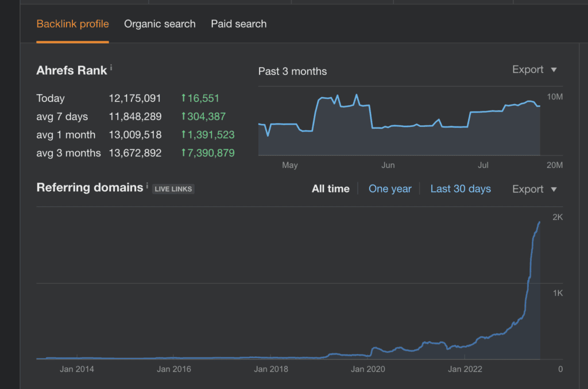This screenshot has width=588, height=389.
Task: Expand the Export dropdown for Referring domains
Action: [x=535, y=189]
